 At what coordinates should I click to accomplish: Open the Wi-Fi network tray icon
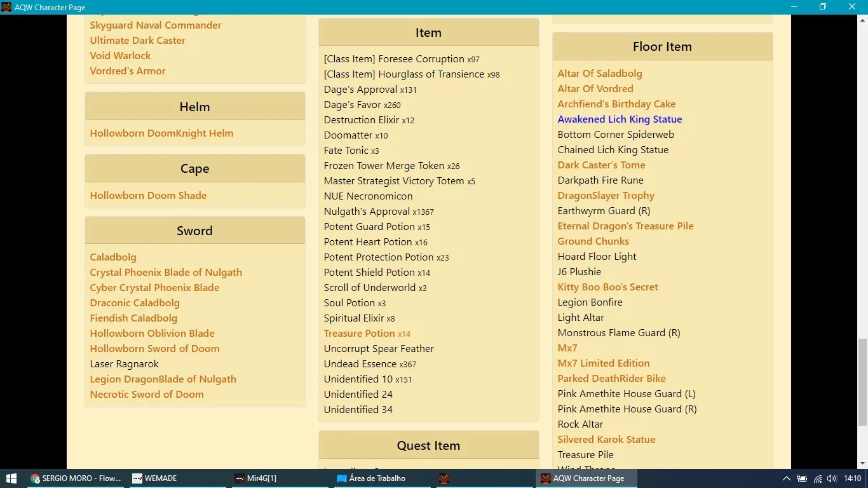(818, 478)
